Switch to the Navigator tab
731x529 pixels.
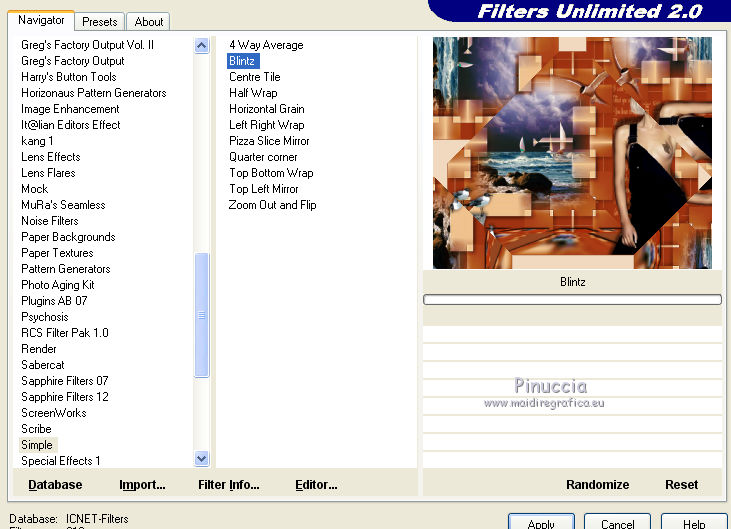point(41,21)
